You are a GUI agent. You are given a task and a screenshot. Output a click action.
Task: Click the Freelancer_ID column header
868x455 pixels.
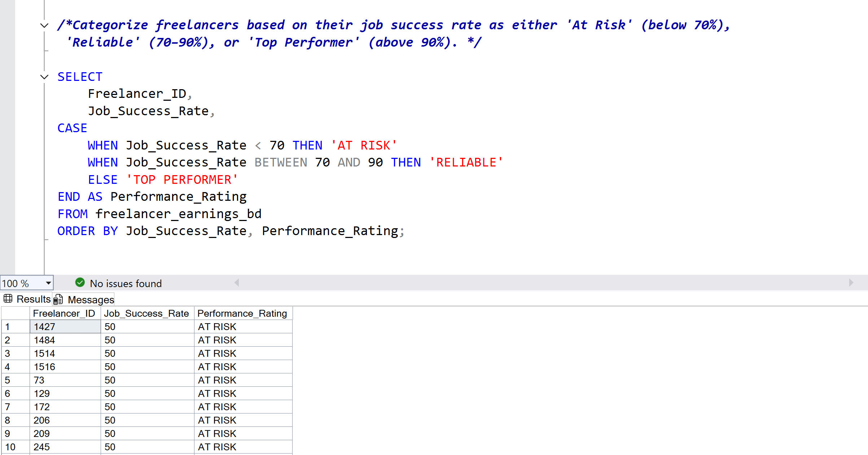pyautogui.click(x=64, y=313)
